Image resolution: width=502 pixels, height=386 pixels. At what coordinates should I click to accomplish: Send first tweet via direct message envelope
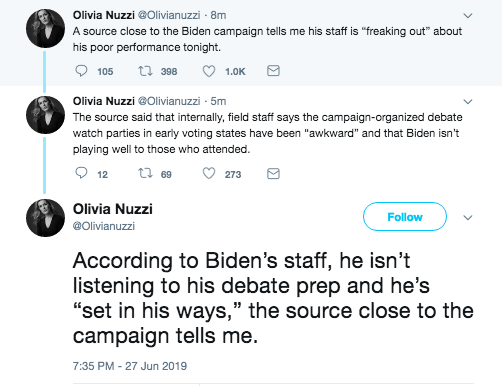coord(273,71)
